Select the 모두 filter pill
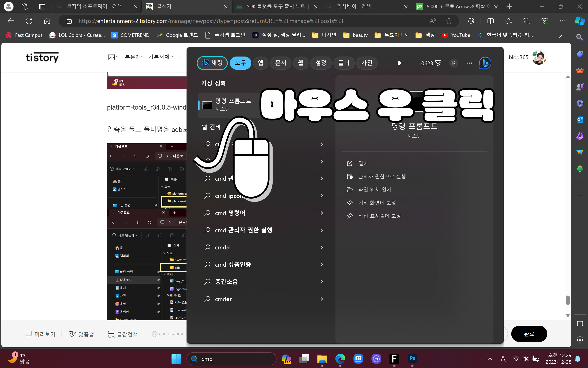The width and height of the screenshot is (588, 368). tap(240, 63)
